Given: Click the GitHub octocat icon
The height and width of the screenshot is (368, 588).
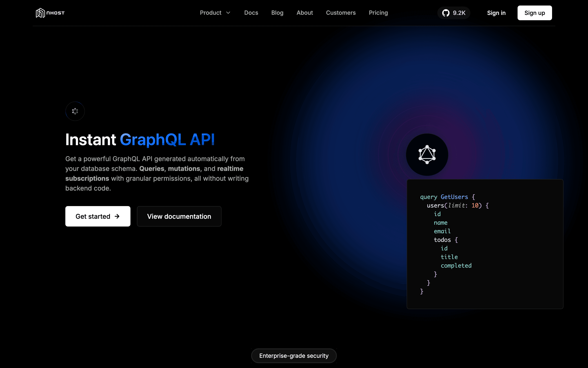Looking at the screenshot, I should (x=446, y=13).
